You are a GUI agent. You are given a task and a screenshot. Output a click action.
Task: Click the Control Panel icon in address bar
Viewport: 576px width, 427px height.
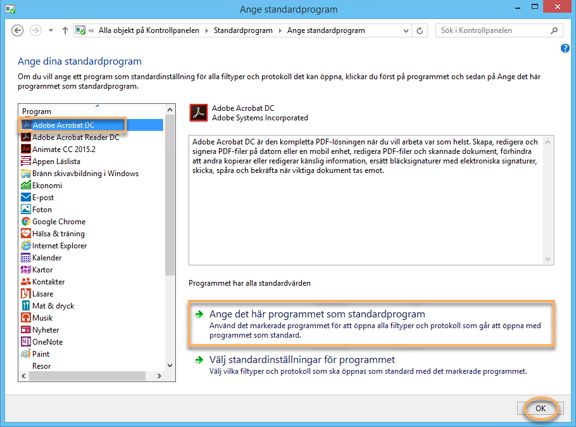[x=80, y=30]
